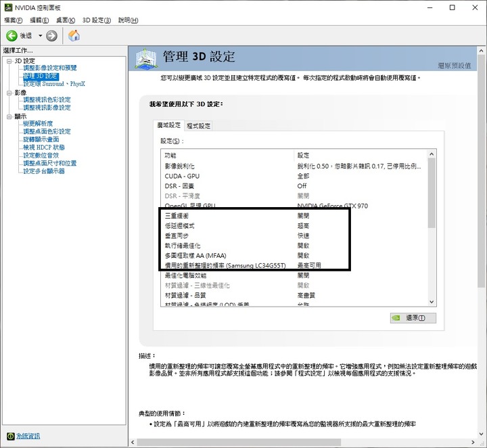Click the 設定 column header
Screen dimensions: 487x448
[361, 156]
